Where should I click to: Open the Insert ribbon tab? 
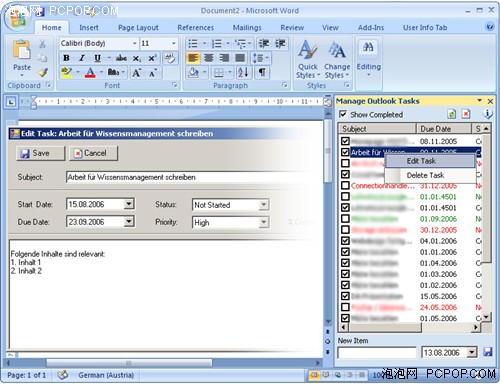(89, 28)
